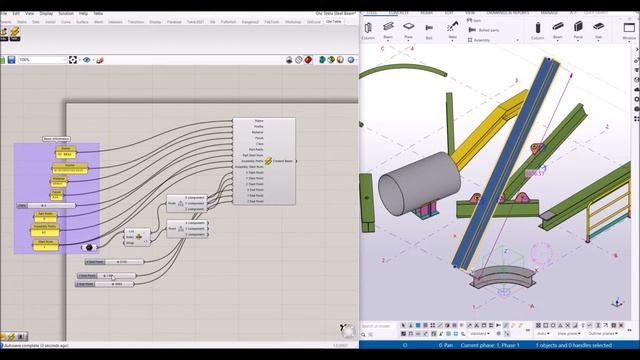Open the View plane dropdown
Screen dimensions: 640x360
[569, 334]
